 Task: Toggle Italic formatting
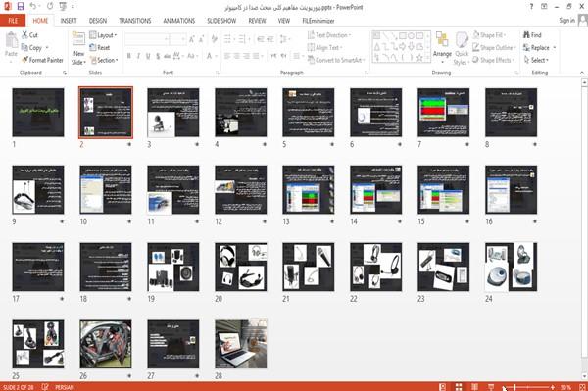tap(138, 56)
